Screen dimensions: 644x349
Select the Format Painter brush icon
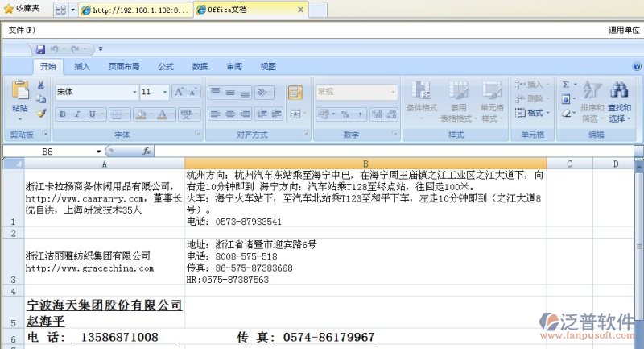click(x=41, y=113)
